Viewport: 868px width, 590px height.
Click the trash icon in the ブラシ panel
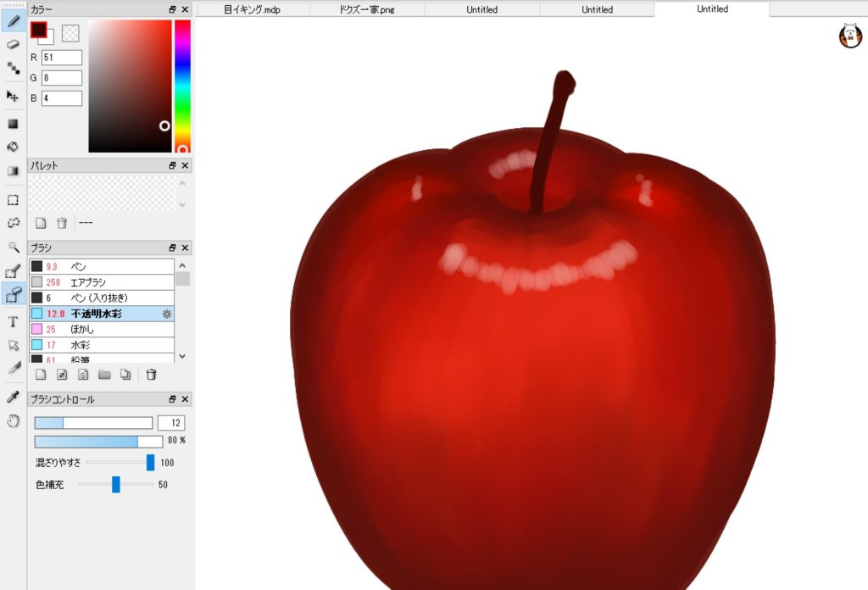[151, 374]
